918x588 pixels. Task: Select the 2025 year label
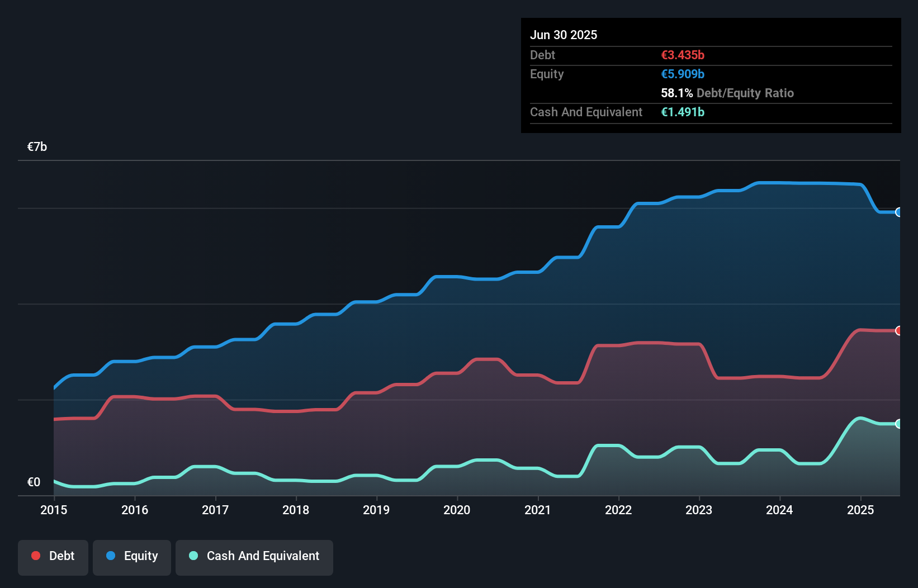[860, 510]
